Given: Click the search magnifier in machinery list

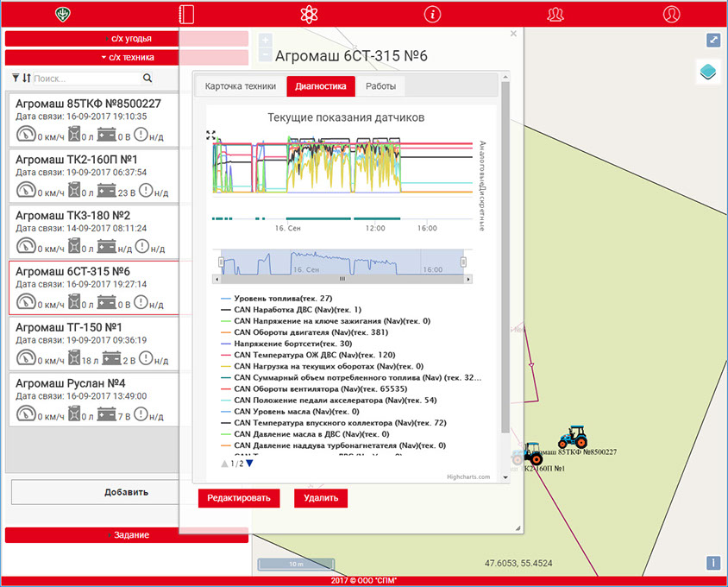Looking at the screenshot, I should coord(147,79).
